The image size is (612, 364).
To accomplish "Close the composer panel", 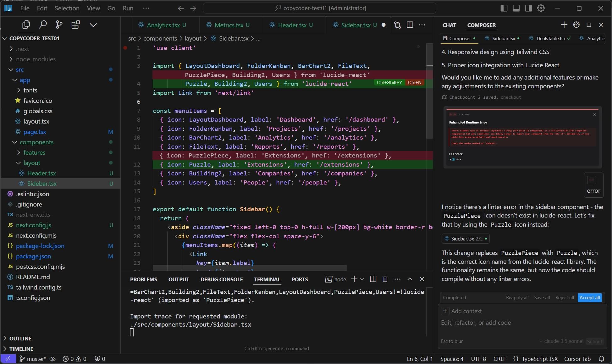I will [601, 25].
